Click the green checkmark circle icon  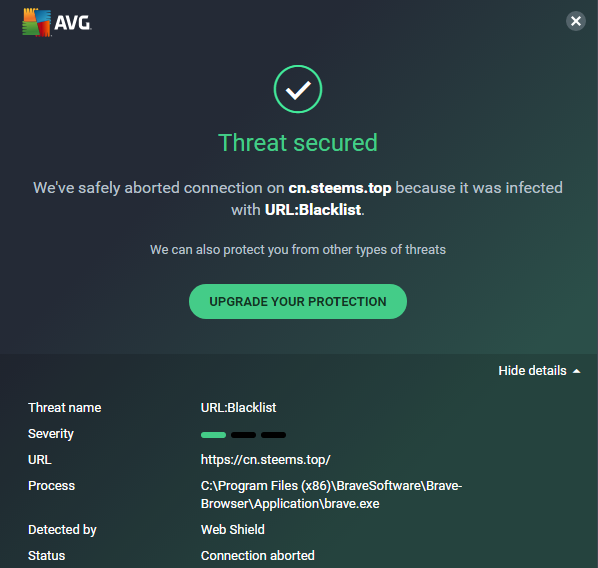pos(298,89)
